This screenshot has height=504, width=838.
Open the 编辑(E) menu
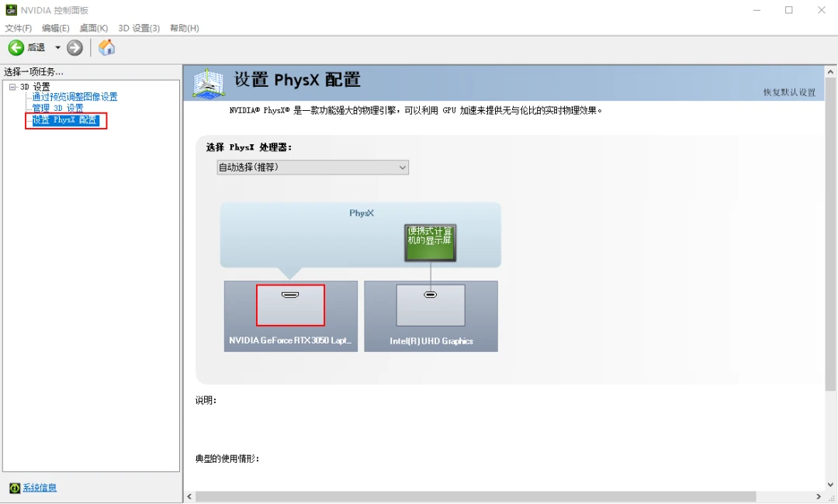pos(56,28)
